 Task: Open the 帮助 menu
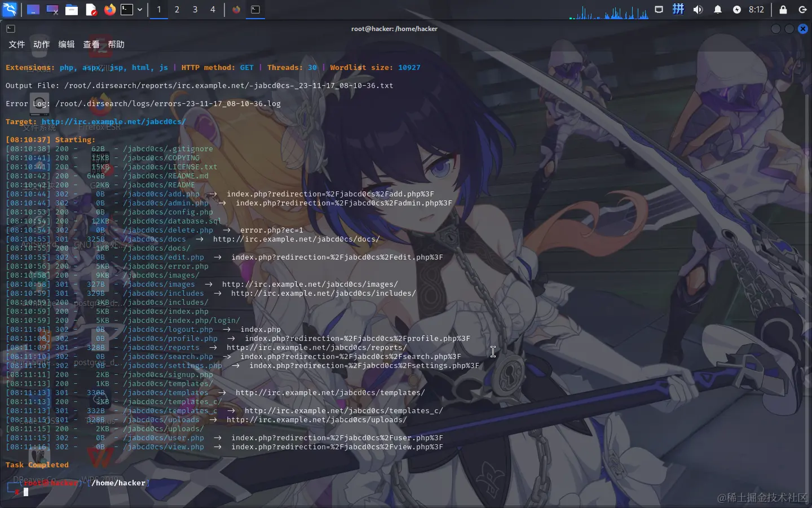click(116, 45)
